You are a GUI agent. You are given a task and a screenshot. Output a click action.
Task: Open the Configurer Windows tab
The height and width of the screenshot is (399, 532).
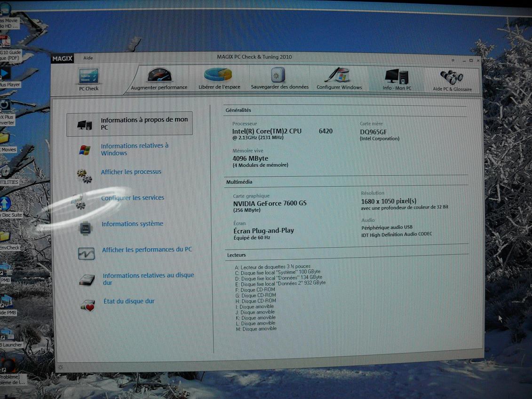(x=339, y=78)
